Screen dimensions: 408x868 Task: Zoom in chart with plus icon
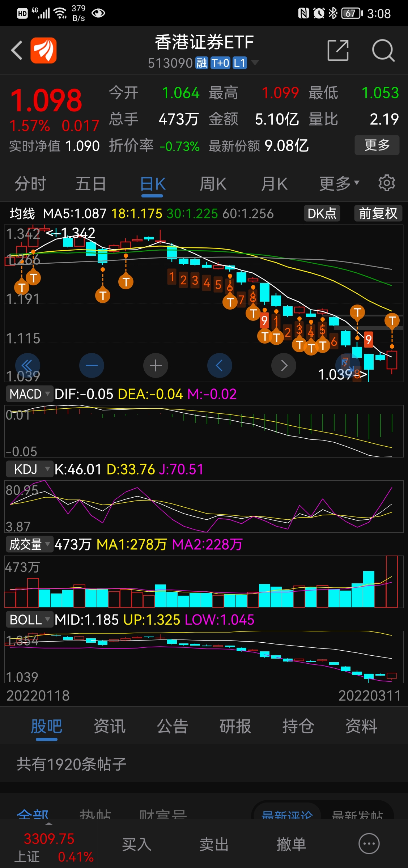pyautogui.click(x=156, y=366)
